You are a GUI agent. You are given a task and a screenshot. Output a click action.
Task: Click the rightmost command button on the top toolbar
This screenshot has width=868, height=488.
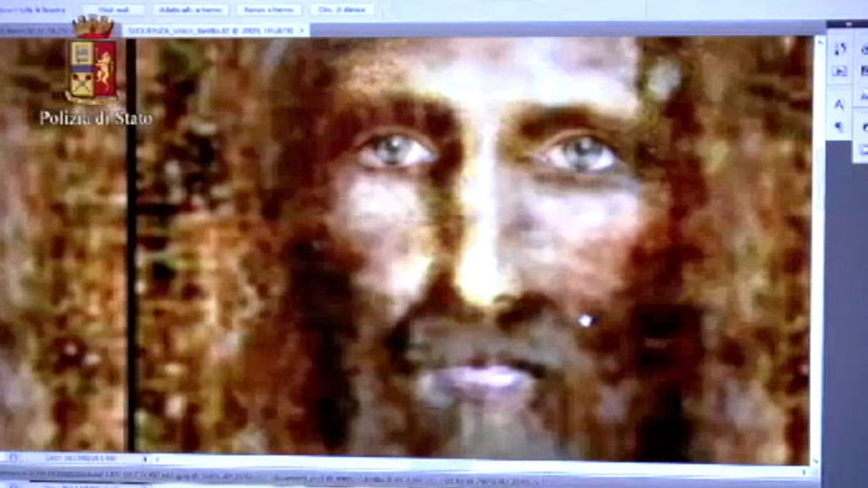(341, 9)
